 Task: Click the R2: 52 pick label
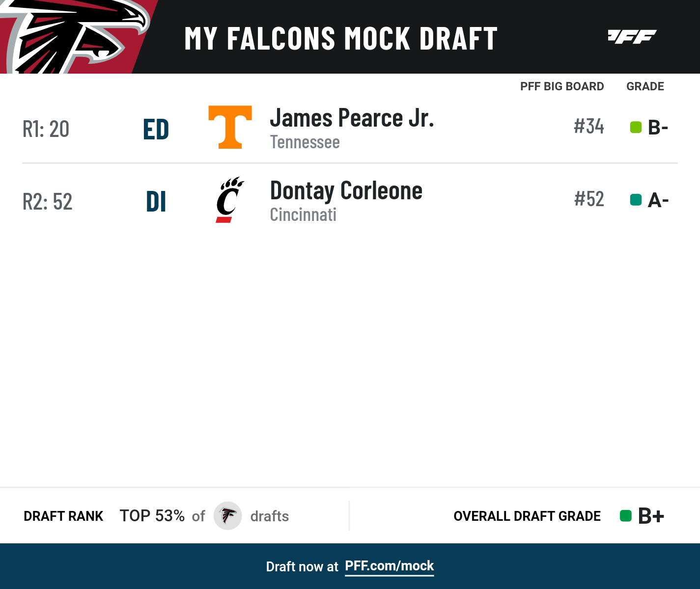click(48, 202)
